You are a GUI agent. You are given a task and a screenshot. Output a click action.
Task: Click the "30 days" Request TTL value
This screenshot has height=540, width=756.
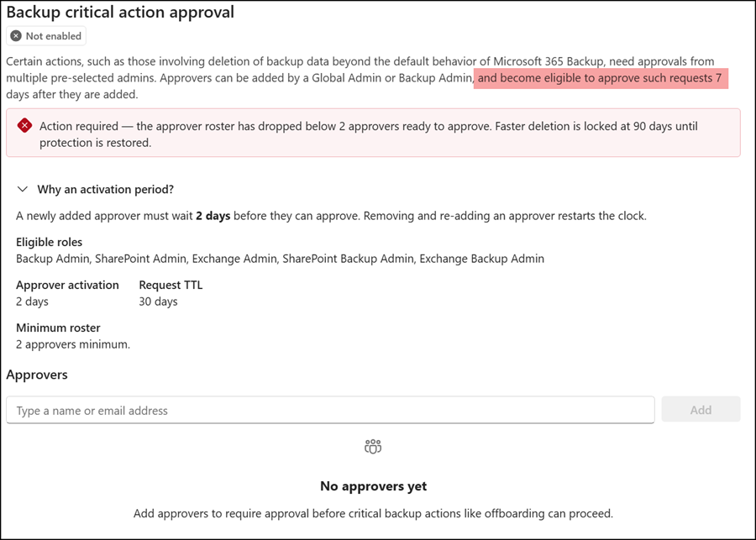pos(158,301)
